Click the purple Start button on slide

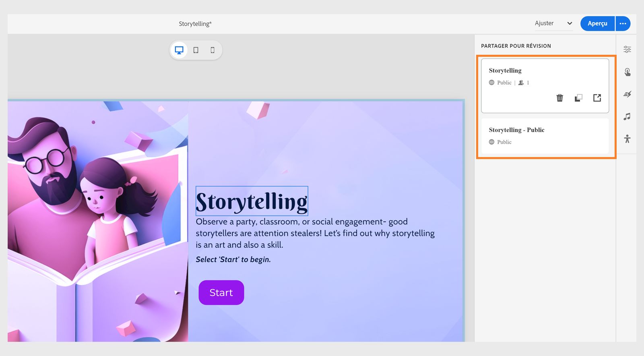[221, 292]
